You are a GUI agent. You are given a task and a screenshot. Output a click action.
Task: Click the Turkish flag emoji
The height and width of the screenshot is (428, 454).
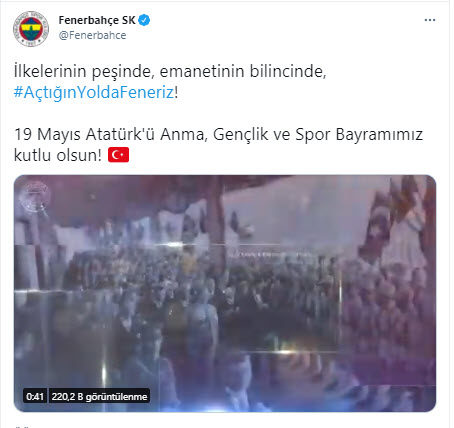point(118,155)
